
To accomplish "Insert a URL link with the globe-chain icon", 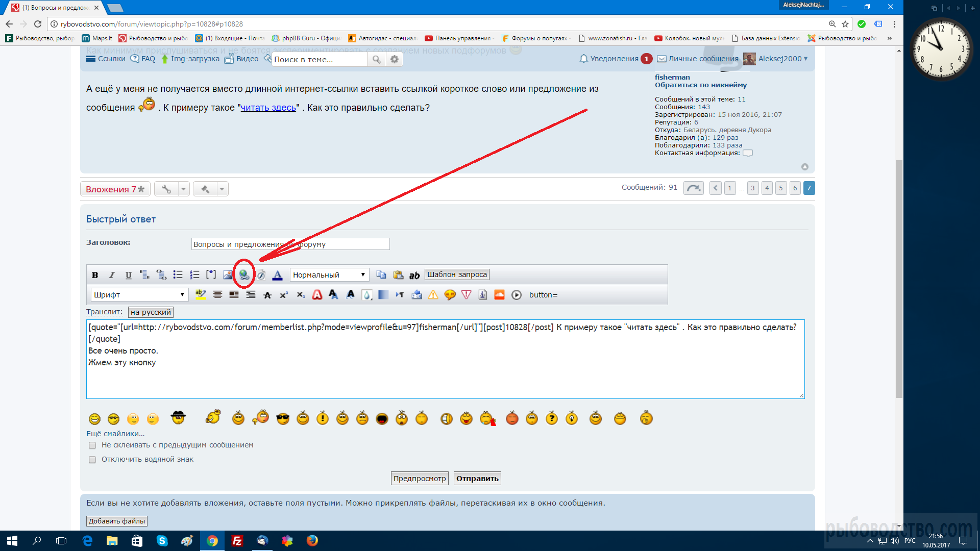I will coord(244,275).
